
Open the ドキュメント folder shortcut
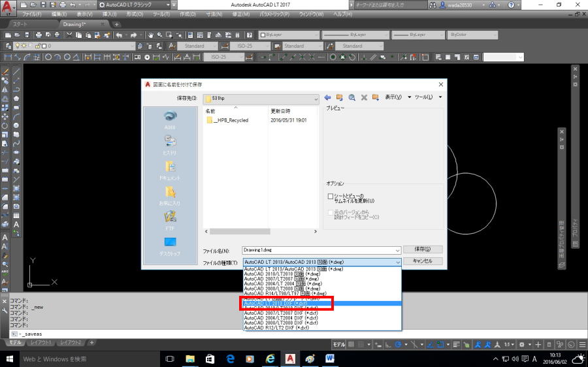pyautogui.click(x=170, y=170)
